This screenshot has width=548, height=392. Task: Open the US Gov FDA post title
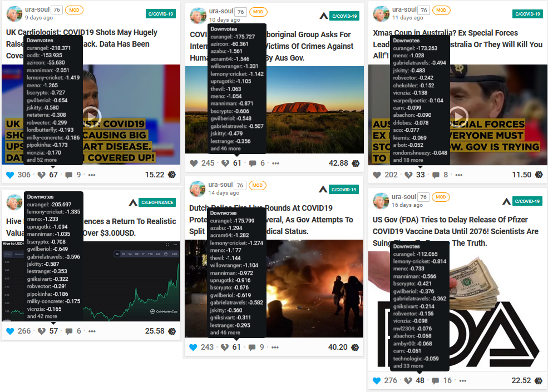pos(456,231)
